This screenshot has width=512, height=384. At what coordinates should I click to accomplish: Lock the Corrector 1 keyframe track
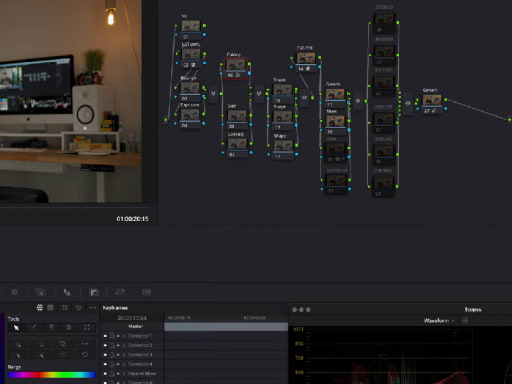112,336
